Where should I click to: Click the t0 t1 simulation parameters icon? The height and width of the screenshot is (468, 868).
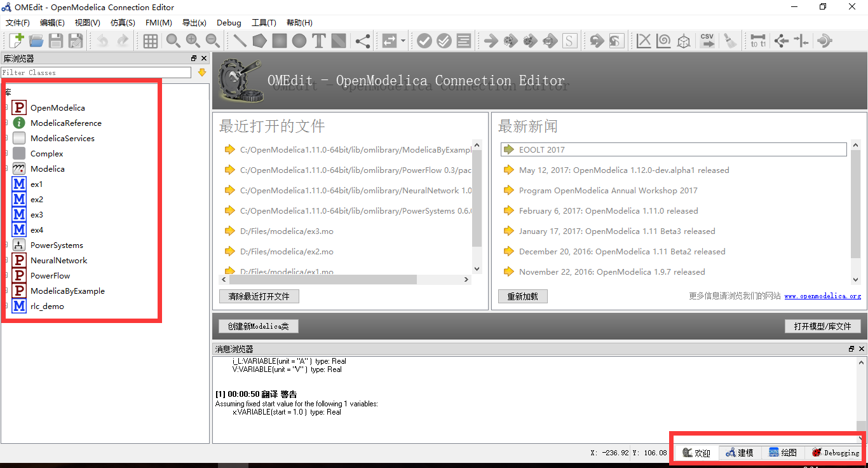coord(758,41)
